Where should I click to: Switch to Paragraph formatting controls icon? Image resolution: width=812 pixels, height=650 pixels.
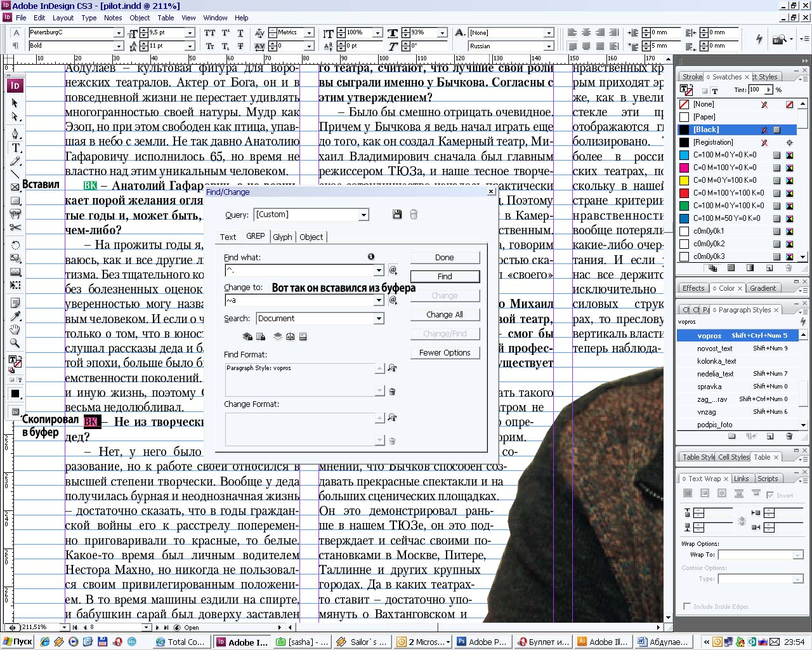tap(16, 46)
